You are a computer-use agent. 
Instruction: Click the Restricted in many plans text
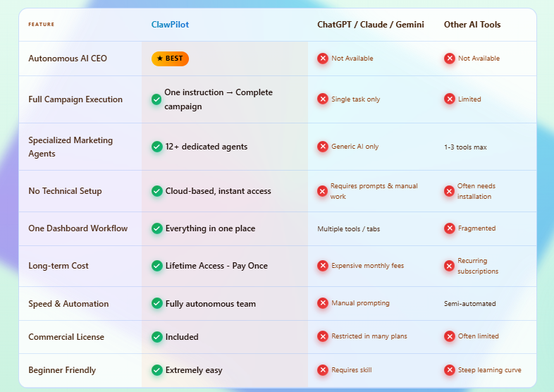(x=369, y=336)
